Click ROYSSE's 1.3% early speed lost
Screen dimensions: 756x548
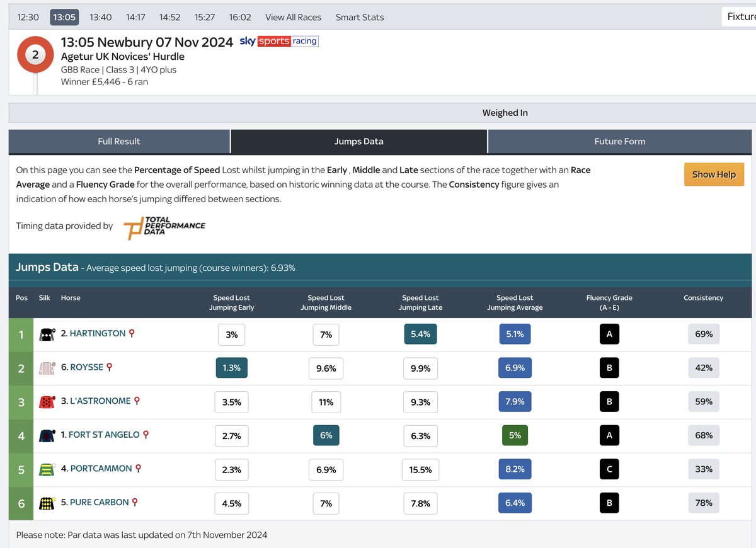point(231,368)
